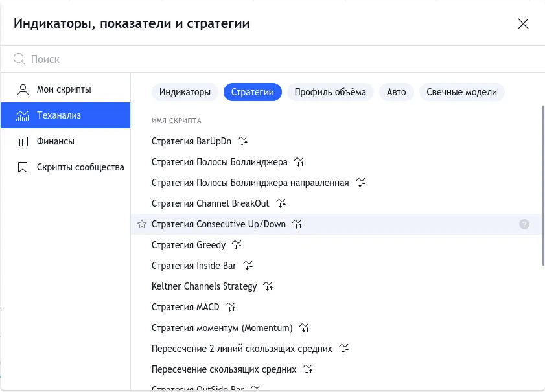Click the Финансы bar chart icon
545x392 pixels.
(x=23, y=141)
